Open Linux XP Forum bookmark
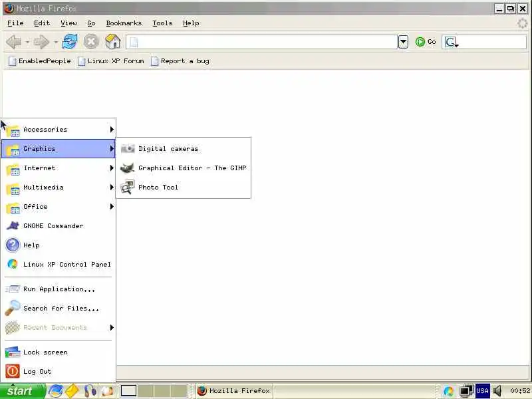 [x=111, y=61]
